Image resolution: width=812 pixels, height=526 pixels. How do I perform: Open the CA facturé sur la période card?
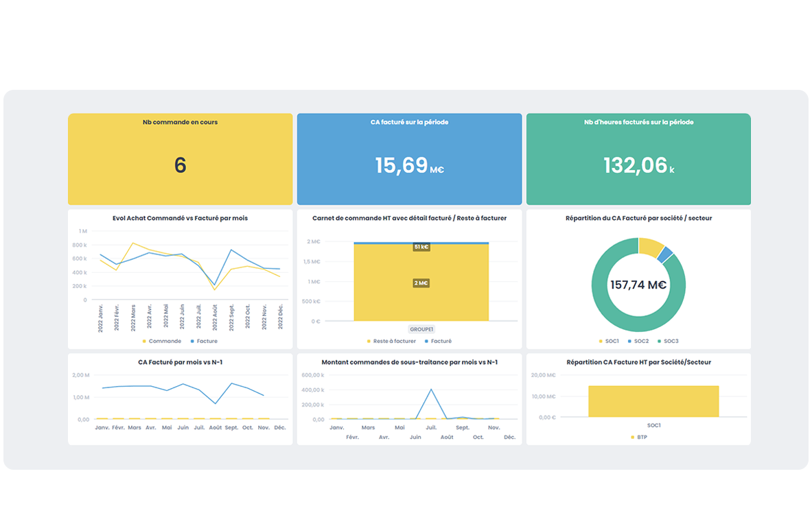click(409, 159)
